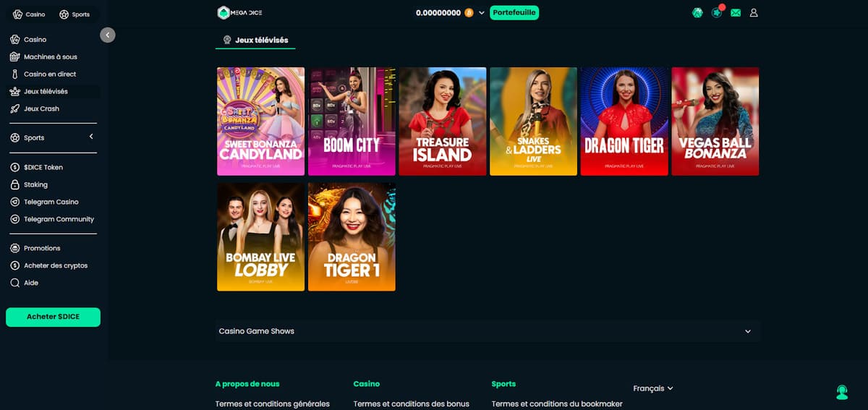
Task: Open Sweet Bonanza Candyland game thumbnail
Action: [x=260, y=121]
